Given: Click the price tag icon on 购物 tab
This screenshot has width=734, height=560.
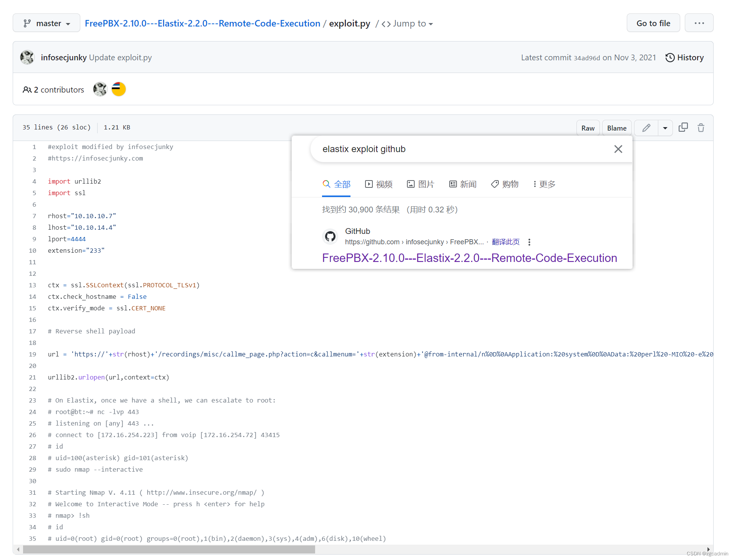Looking at the screenshot, I should 495,184.
